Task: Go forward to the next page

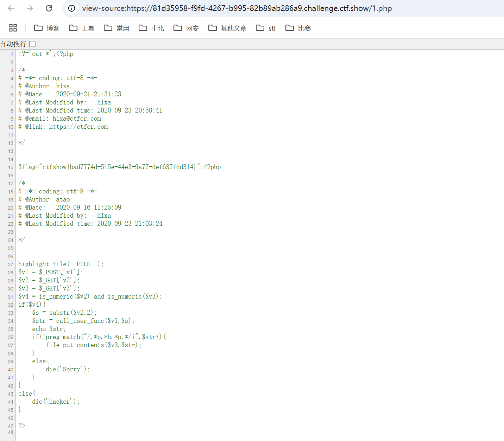Action: (30, 8)
